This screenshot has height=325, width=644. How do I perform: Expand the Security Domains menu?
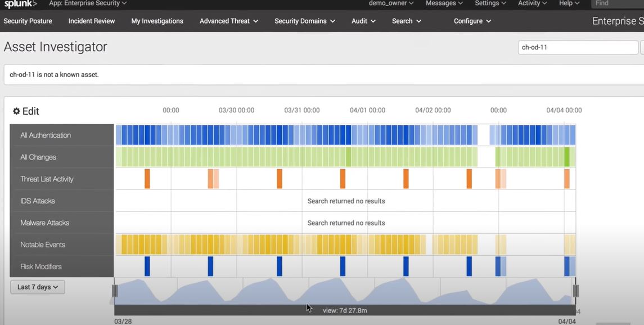305,21
